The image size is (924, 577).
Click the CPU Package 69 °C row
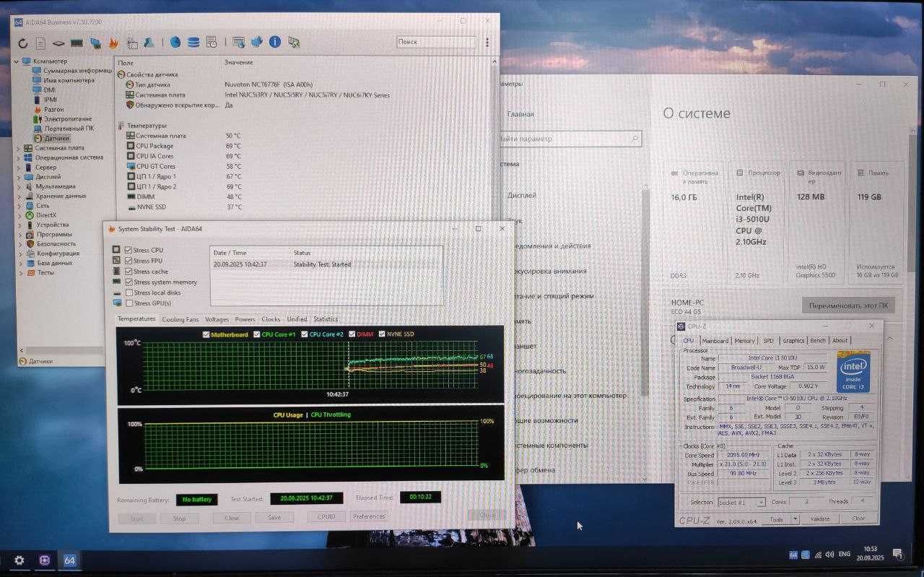pos(183,146)
